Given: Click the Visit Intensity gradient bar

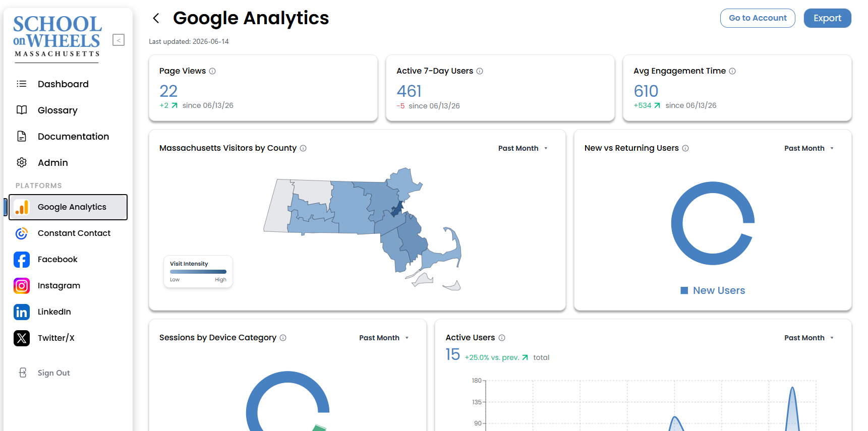Looking at the screenshot, I should tap(198, 272).
